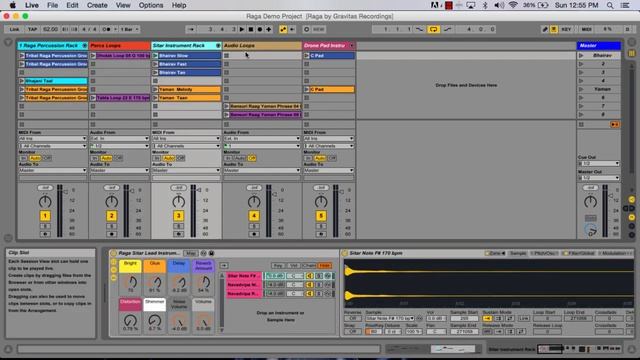This screenshot has width=640, height=360.
Task: Toggle the Raga Sitar Lead device on/off
Action: pos(113,253)
